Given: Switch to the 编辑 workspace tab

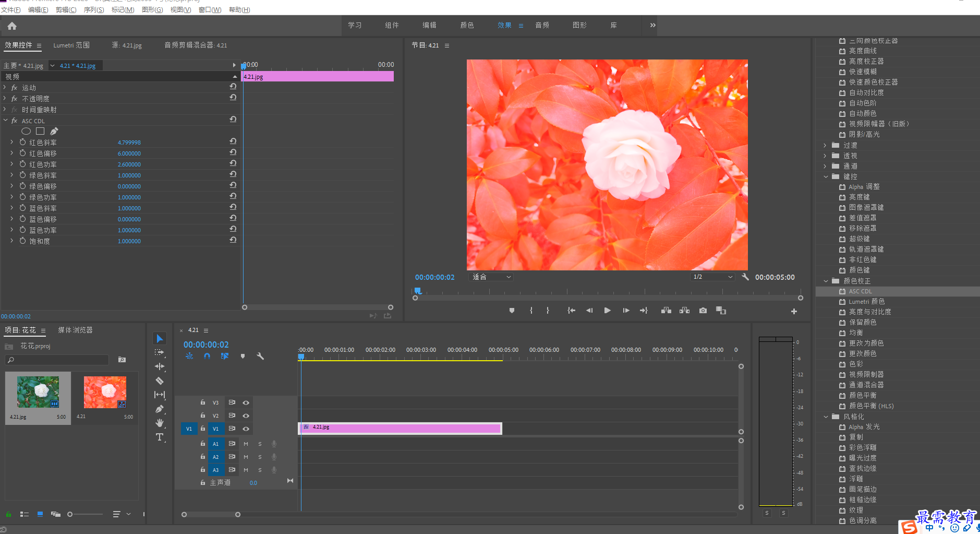Looking at the screenshot, I should [429, 25].
